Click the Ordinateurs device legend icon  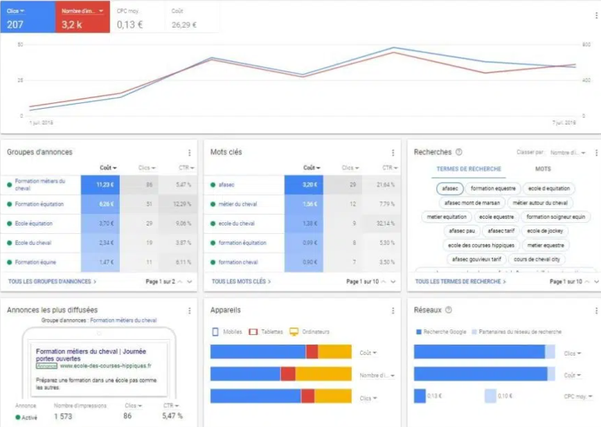click(294, 332)
